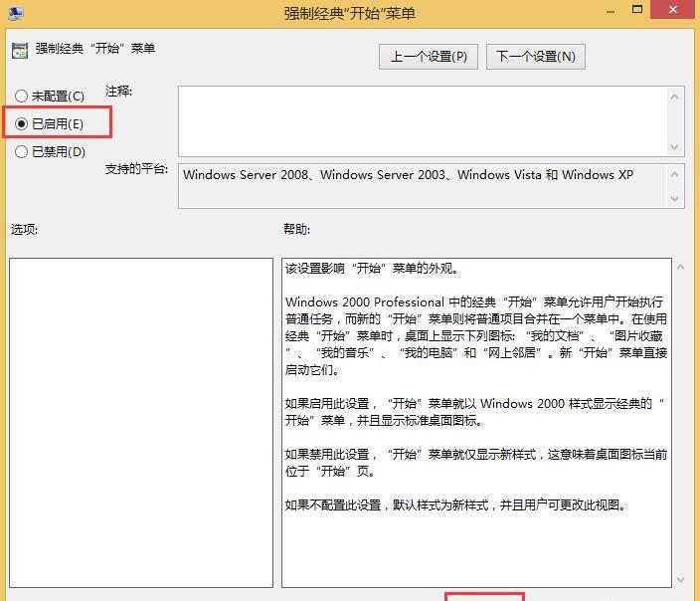700x601 pixels.
Task: Click the window icon in title bar
Action: click(x=15, y=12)
